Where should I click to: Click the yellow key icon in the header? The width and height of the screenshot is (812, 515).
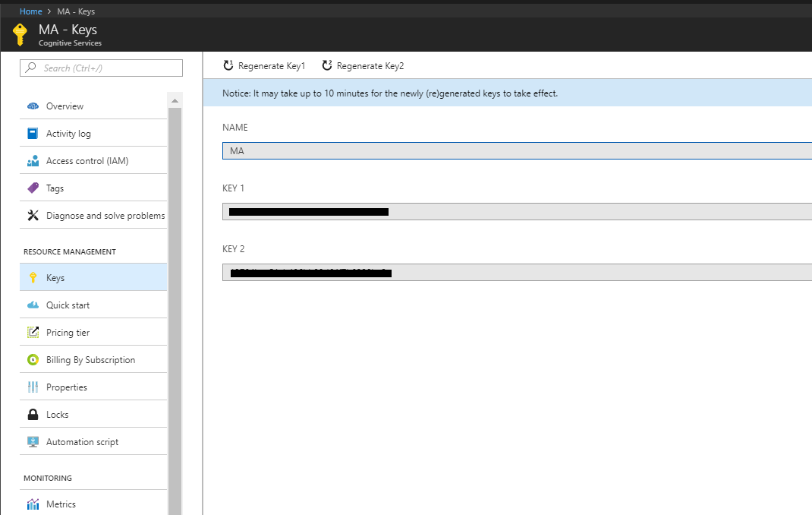[20, 35]
